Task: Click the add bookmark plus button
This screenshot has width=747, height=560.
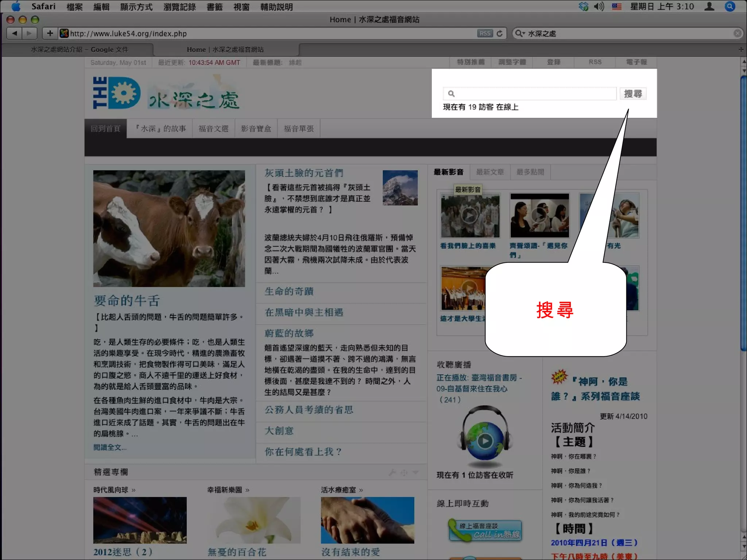Action: coord(50,34)
